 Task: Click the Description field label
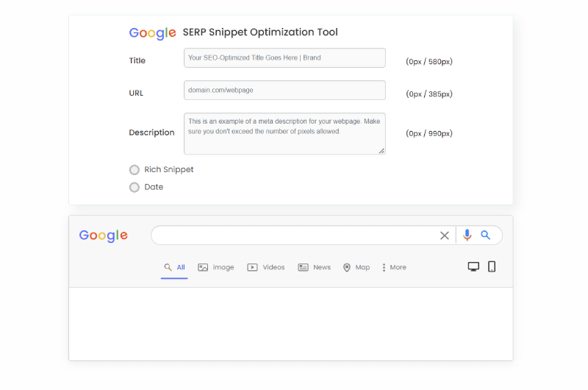[151, 132]
